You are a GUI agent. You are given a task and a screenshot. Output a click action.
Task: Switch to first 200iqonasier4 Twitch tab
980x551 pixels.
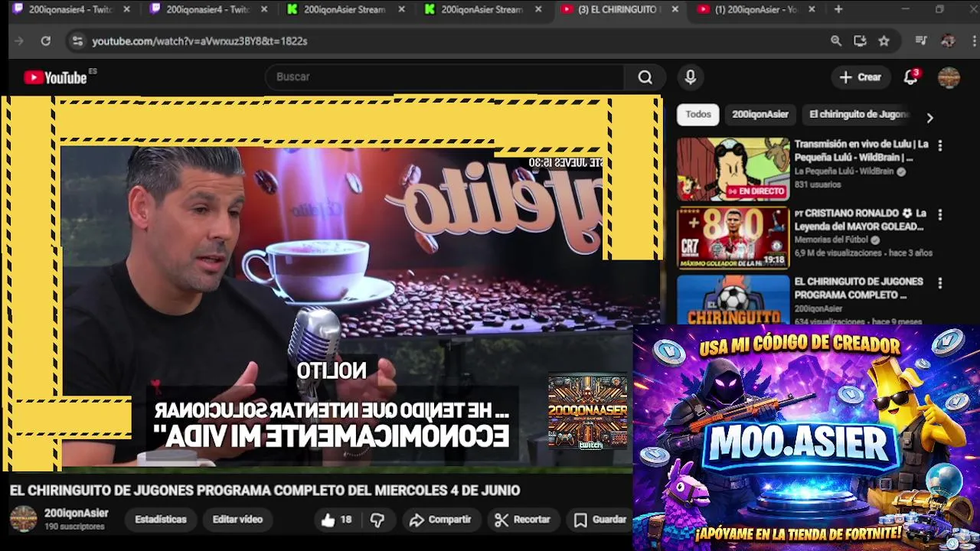(70, 9)
